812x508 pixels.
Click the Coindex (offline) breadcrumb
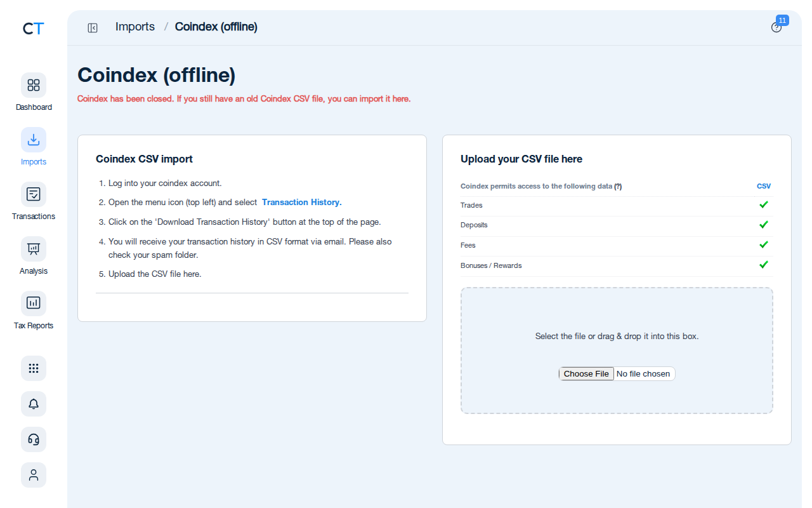pos(216,27)
